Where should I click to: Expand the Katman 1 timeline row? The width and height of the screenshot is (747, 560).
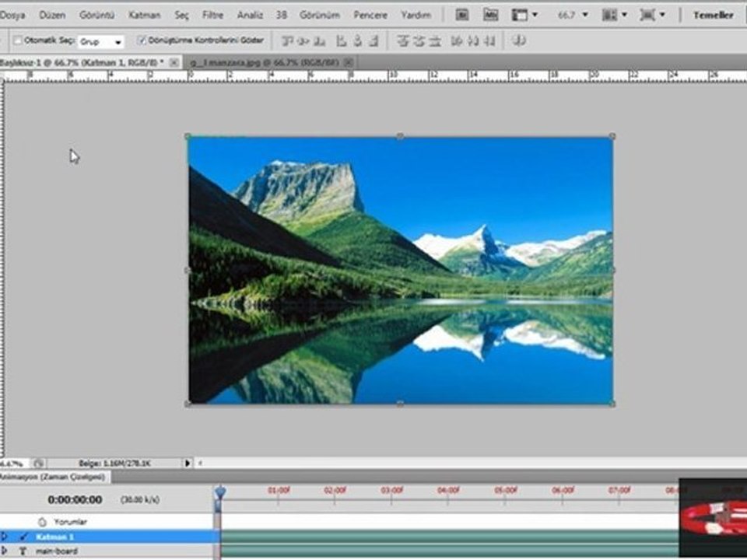click(5, 537)
